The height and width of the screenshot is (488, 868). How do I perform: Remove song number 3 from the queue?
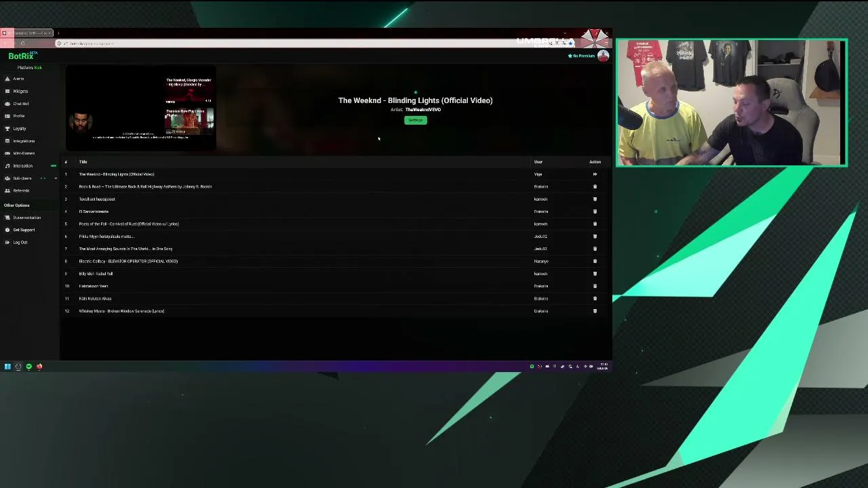point(595,199)
